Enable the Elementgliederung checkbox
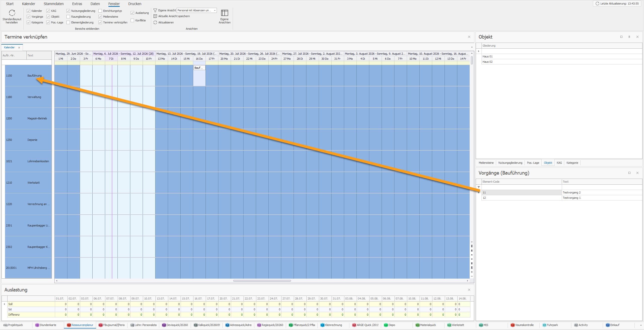 [x=68, y=22]
